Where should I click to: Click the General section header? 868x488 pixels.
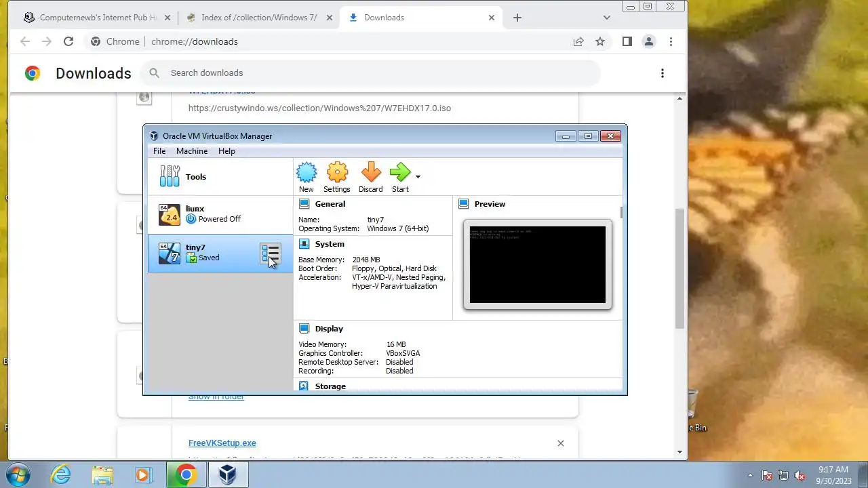point(330,204)
